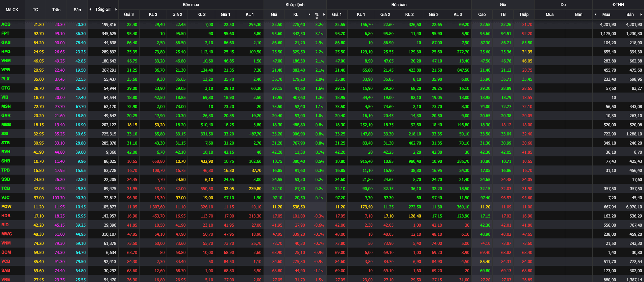Click the Giá 1 header under Bên bán
644x282 pixels.
[x=337, y=15]
